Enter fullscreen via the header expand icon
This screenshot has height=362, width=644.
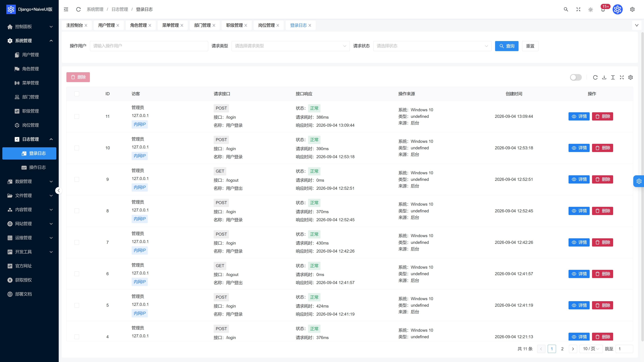coord(578,9)
